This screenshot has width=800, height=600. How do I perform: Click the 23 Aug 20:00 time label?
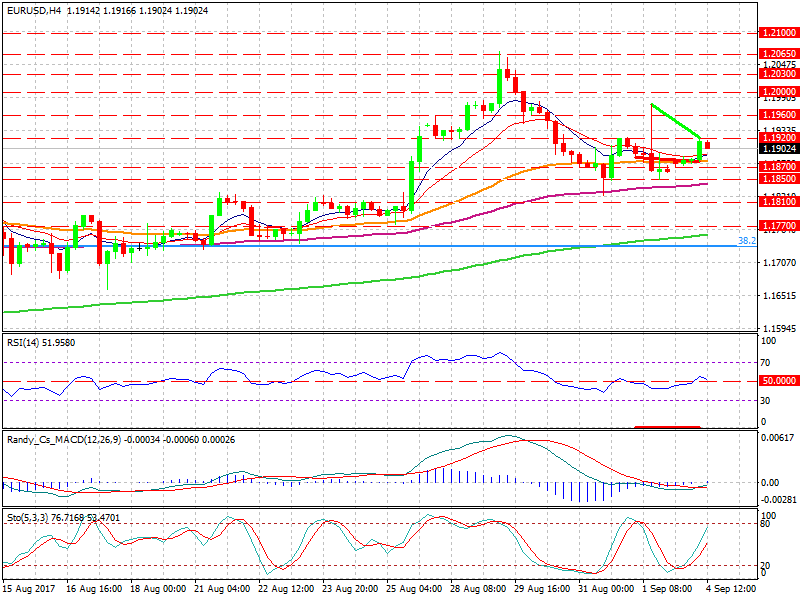click(350, 589)
